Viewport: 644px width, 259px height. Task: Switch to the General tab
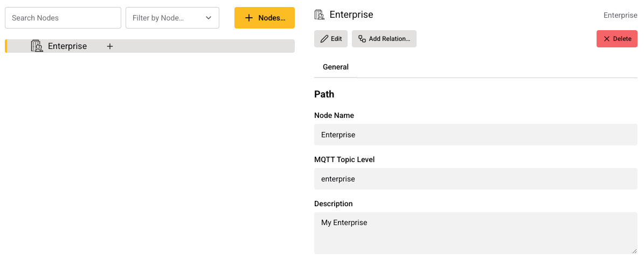[335, 67]
